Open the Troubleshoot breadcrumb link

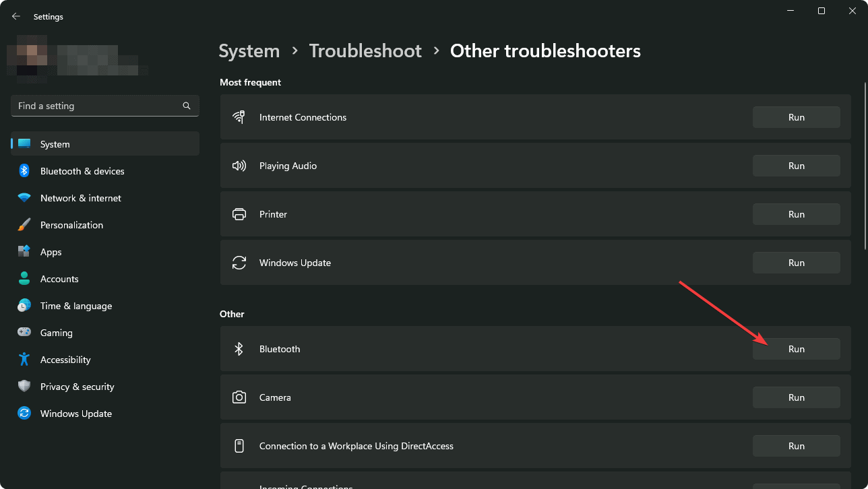tap(365, 51)
